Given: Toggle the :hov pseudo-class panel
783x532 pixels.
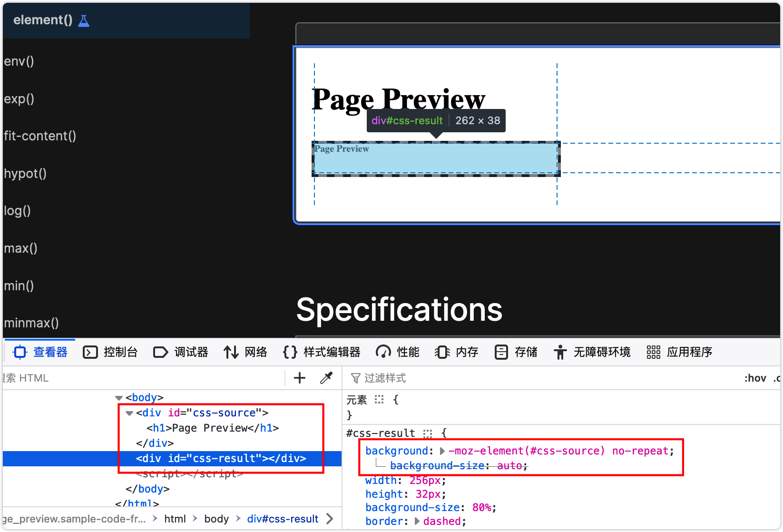Looking at the screenshot, I should tap(755, 378).
